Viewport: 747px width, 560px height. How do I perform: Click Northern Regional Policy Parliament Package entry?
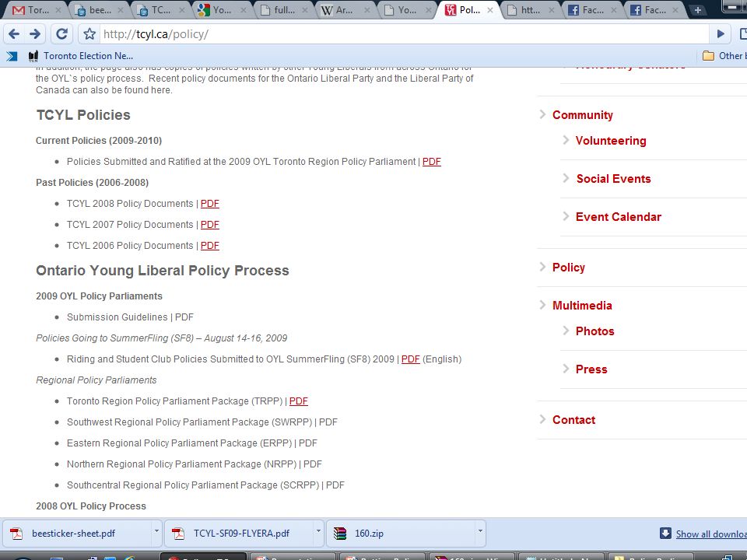(x=195, y=464)
